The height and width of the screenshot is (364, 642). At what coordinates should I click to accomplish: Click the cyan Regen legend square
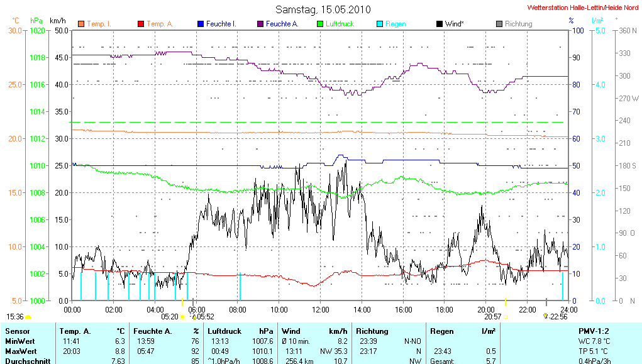(x=379, y=24)
